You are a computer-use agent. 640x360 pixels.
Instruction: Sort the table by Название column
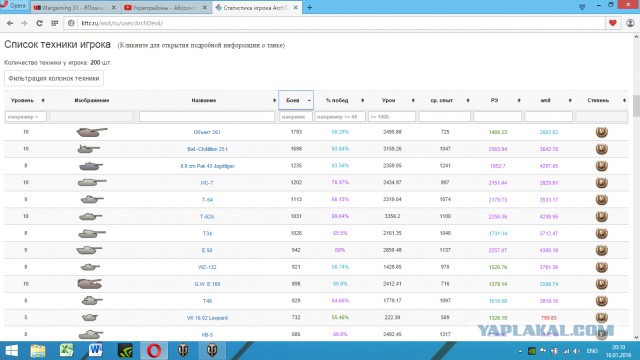(208, 100)
